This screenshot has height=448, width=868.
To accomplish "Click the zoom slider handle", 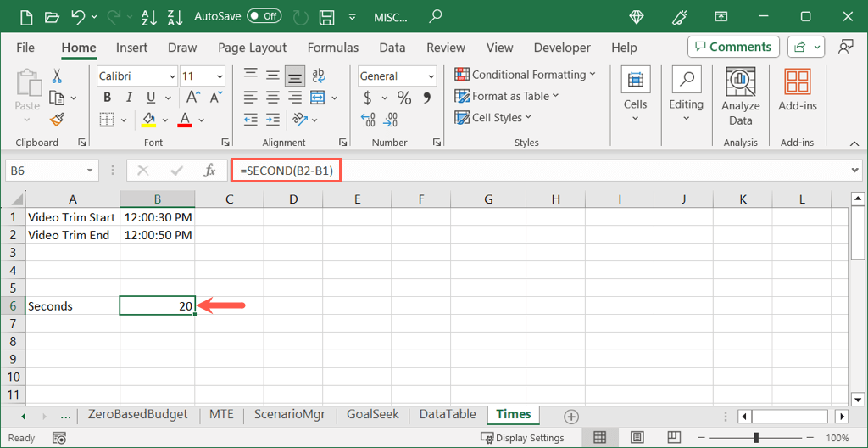I will 755,438.
